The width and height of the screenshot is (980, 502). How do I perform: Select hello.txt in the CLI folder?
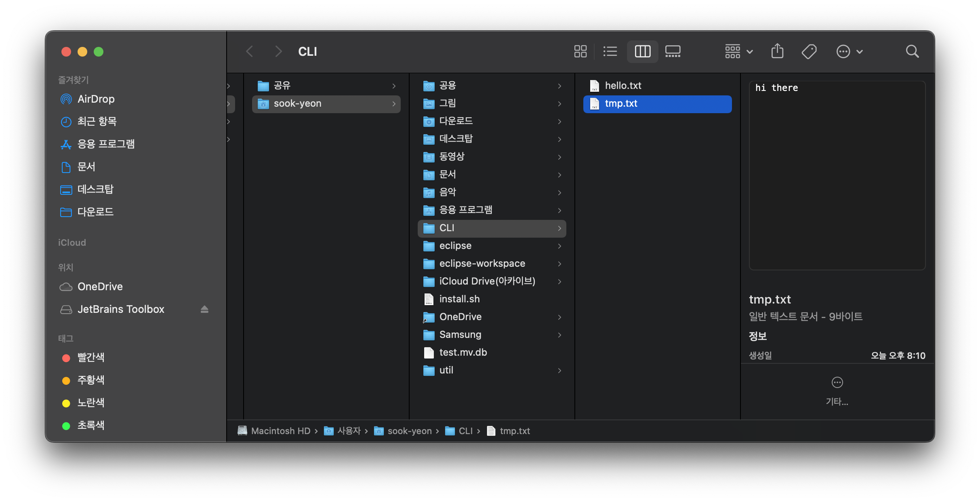pos(623,86)
